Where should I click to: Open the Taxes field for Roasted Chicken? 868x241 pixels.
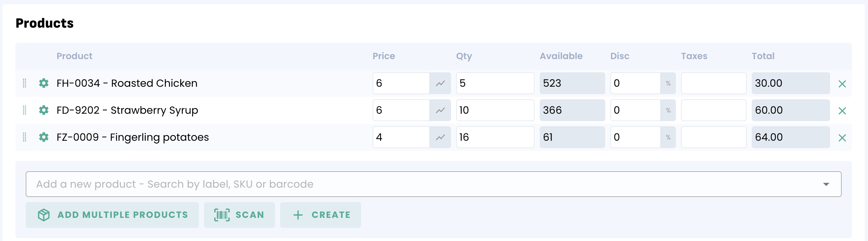[713, 83]
